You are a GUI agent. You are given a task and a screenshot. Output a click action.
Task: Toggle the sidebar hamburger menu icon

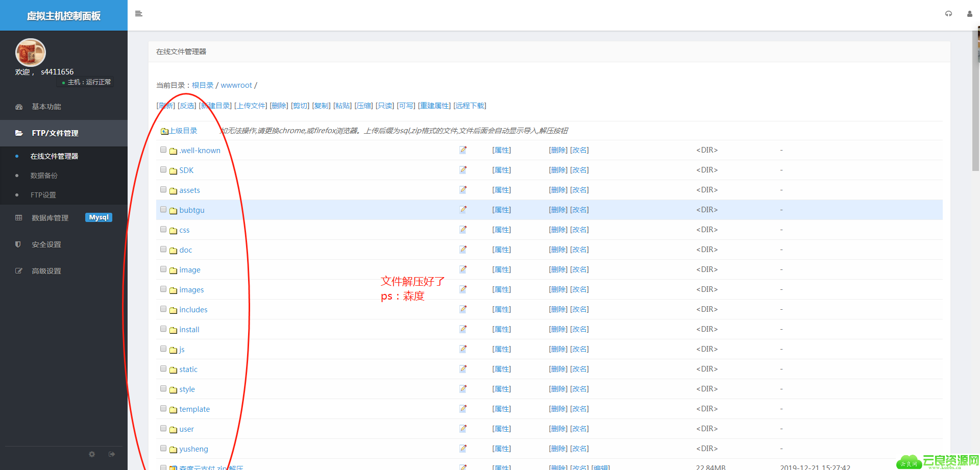click(138, 14)
